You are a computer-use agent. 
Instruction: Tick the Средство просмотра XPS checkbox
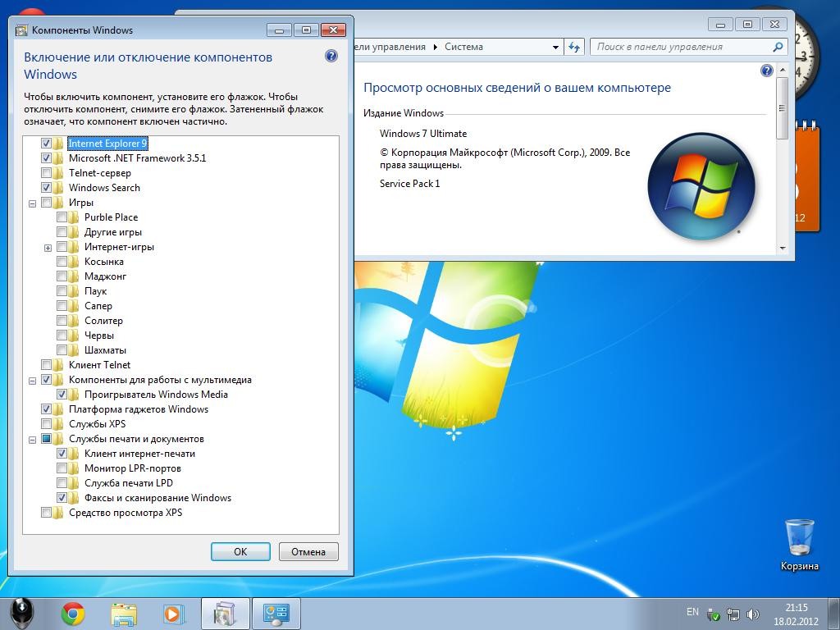[x=46, y=513]
